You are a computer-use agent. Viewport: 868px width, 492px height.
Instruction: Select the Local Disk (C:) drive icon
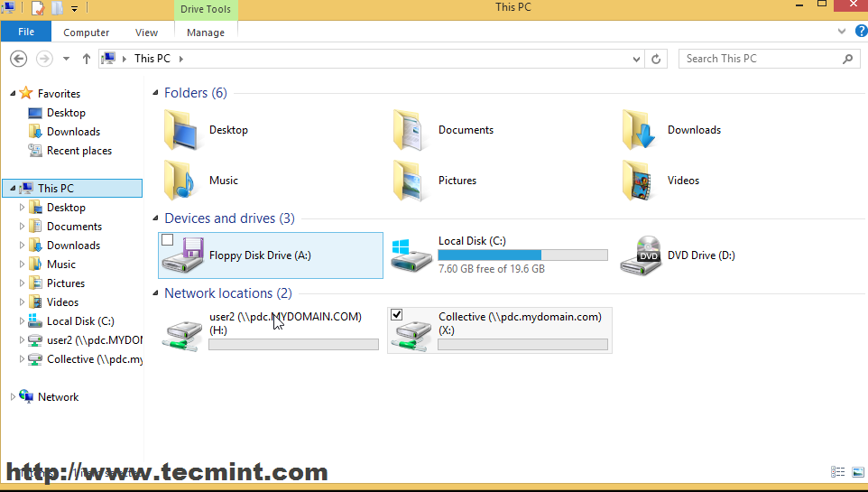(x=411, y=255)
